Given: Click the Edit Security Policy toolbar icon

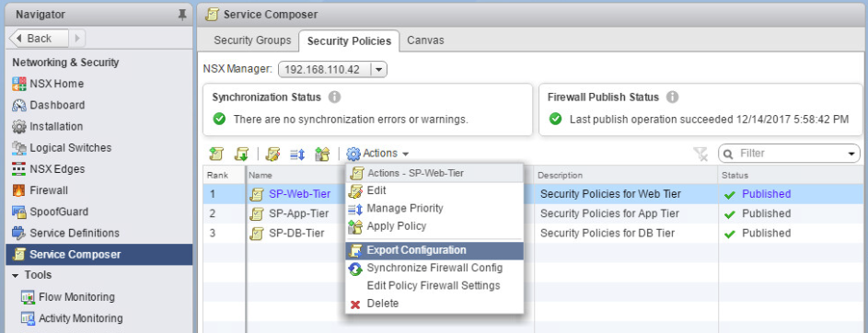Looking at the screenshot, I should pyautogui.click(x=272, y=154).
